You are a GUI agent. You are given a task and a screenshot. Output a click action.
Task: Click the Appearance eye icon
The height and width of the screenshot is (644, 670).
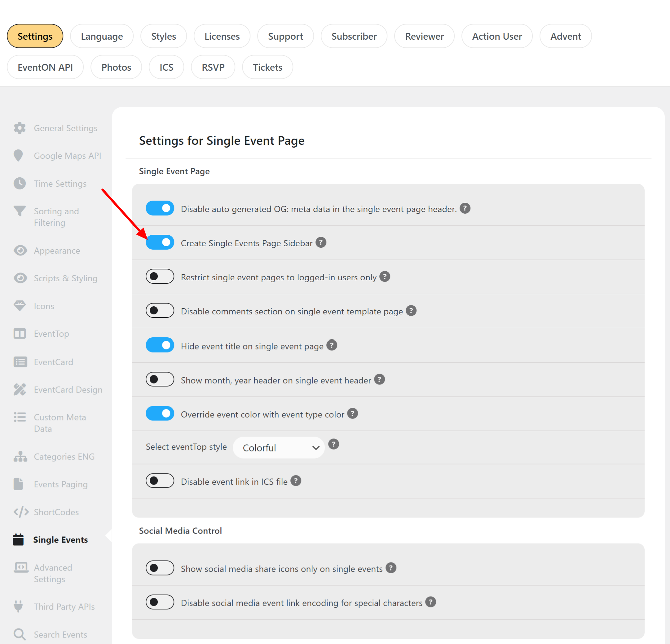click(x=20, y=250)
